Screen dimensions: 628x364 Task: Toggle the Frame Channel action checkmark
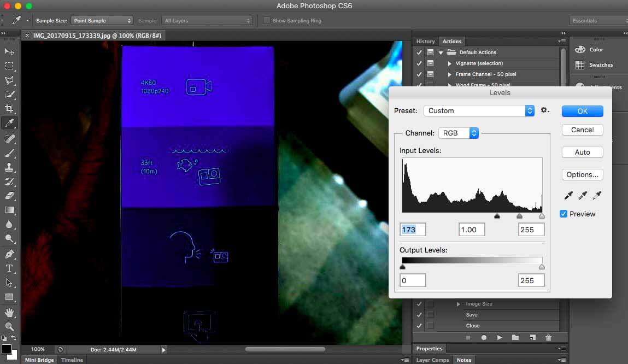[x=419, y=74]
